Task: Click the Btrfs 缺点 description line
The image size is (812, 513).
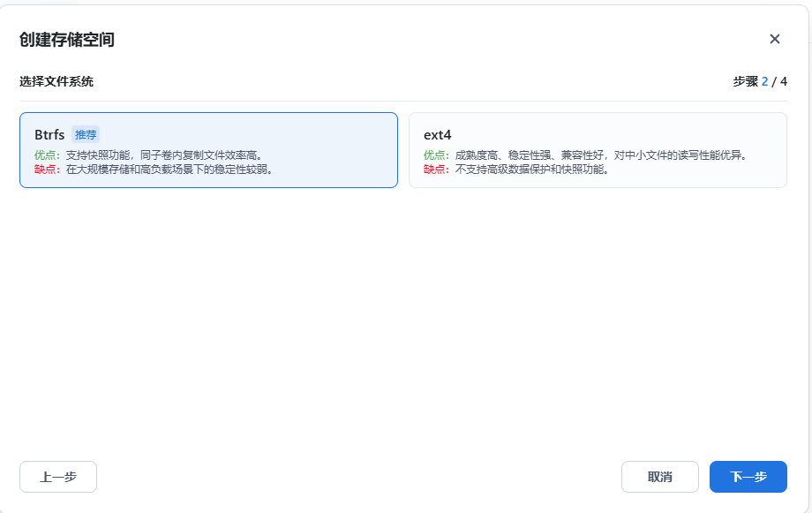Action: (154, 170)
